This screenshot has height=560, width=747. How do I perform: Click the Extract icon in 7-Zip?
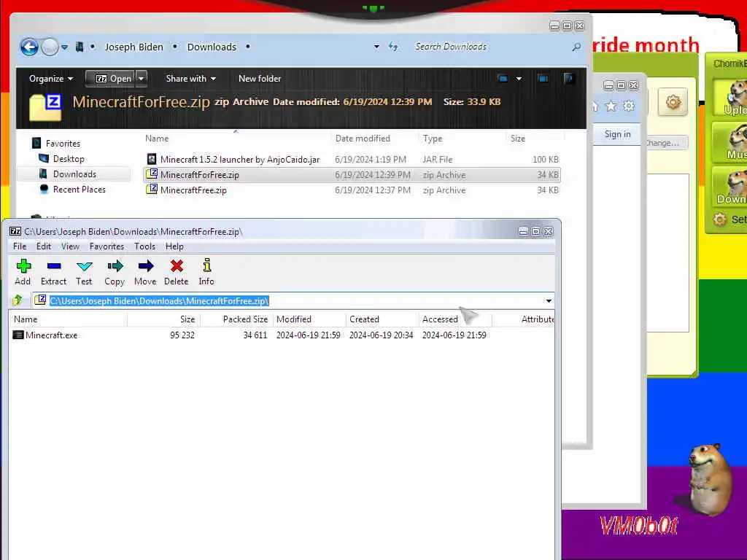click(x=53, y=272)
